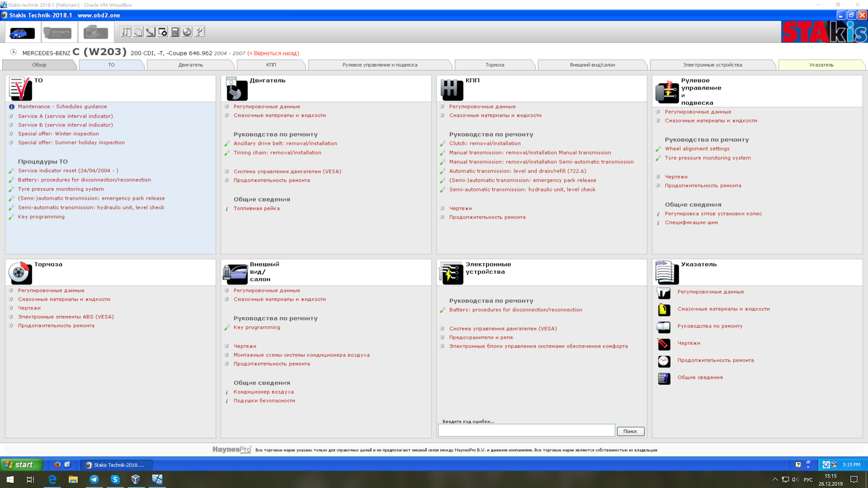Open the Двигатель tab
Screen dimensions: 868x488
(x=190, y=65)
